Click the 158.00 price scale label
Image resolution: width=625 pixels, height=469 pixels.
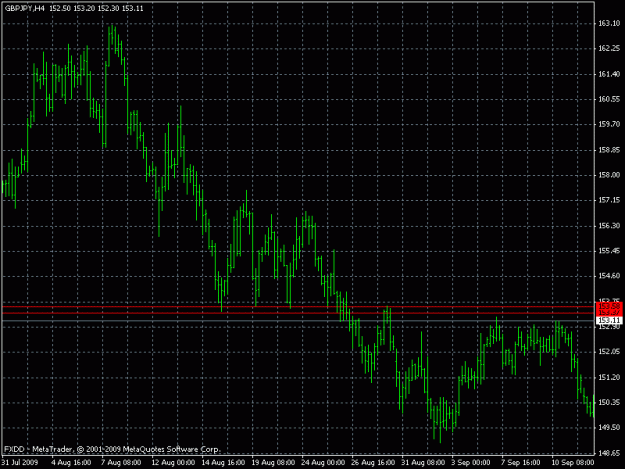(x=609, y=175)
